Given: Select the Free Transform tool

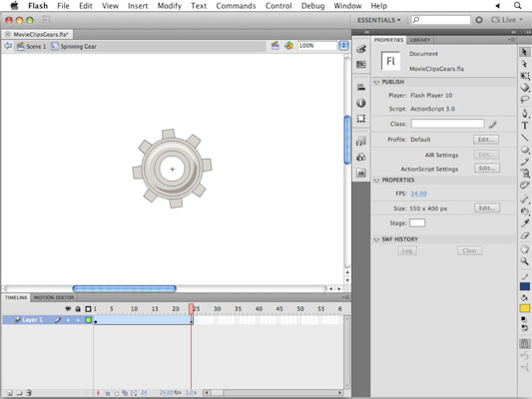Looking at the screenshot, I should 525,76.
